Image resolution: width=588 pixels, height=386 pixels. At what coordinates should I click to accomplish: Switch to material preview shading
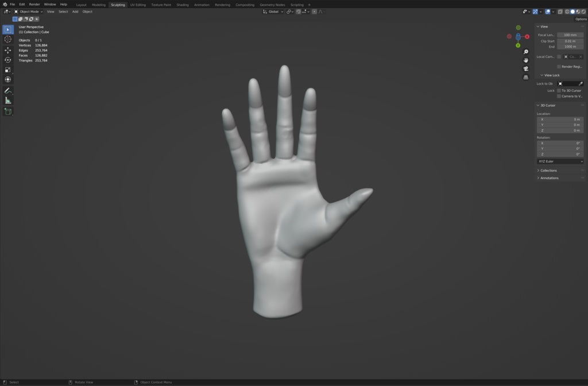(578, 11)
